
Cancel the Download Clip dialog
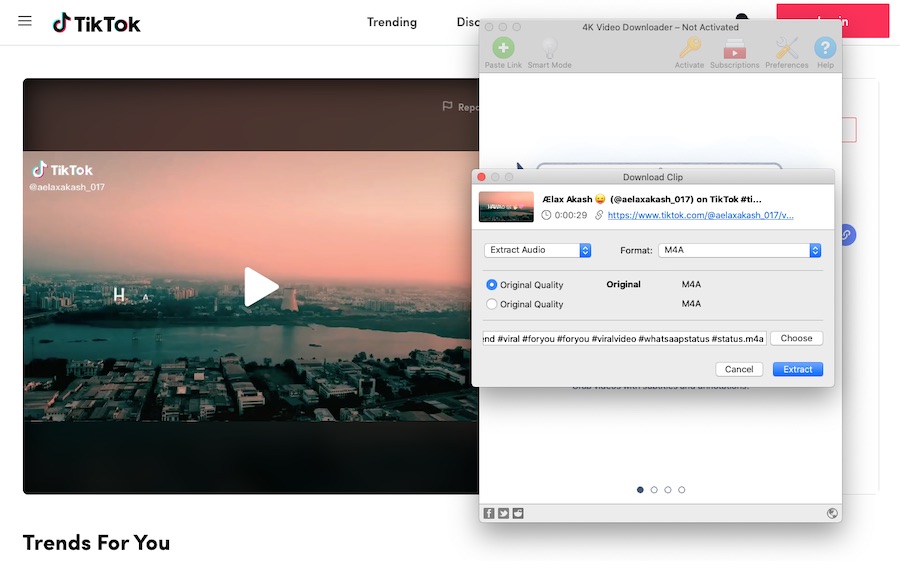pos(739,369)
